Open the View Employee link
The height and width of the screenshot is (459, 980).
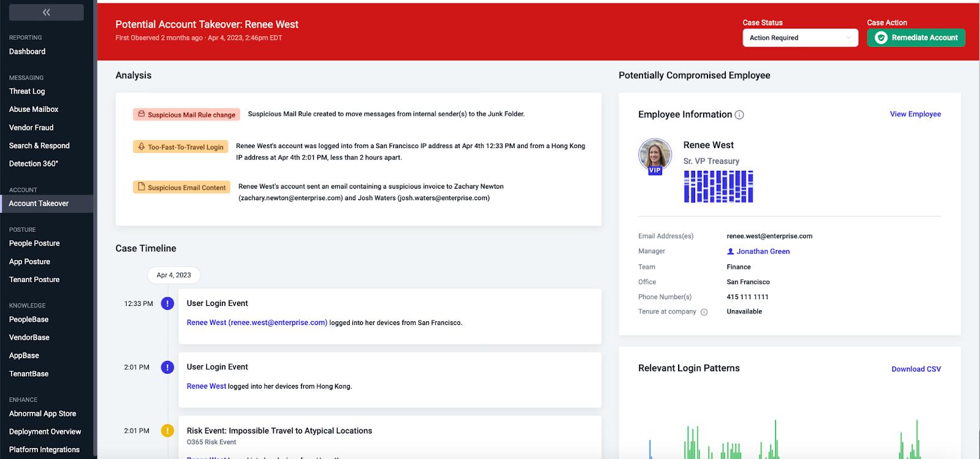click(x=915, y=114)
